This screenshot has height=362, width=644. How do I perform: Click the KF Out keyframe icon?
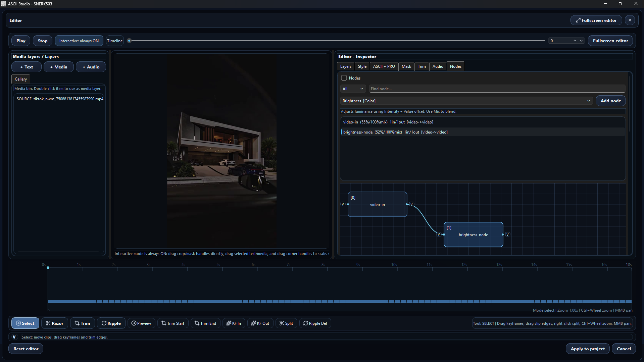click(x=260, y=323)
